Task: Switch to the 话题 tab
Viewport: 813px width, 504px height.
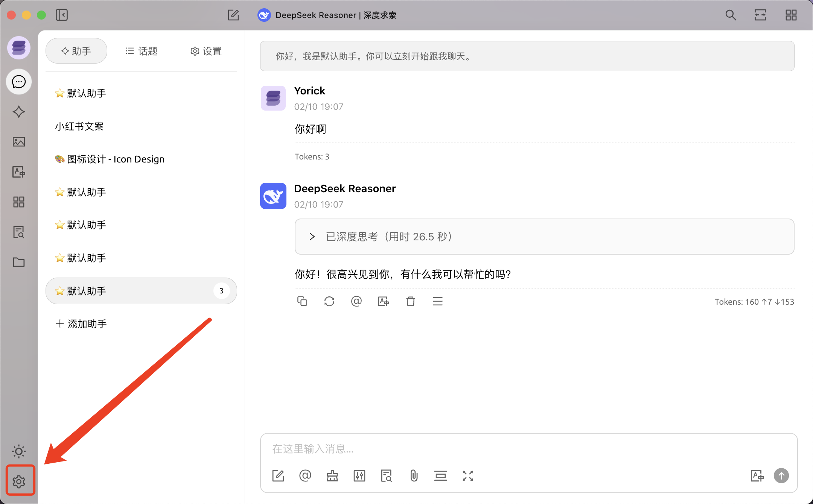Action: pos(142,51)
